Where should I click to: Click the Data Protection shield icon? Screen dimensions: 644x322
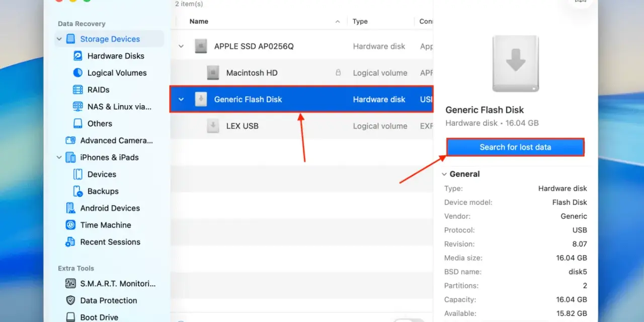pyautogui.click(x=70, y=300)
